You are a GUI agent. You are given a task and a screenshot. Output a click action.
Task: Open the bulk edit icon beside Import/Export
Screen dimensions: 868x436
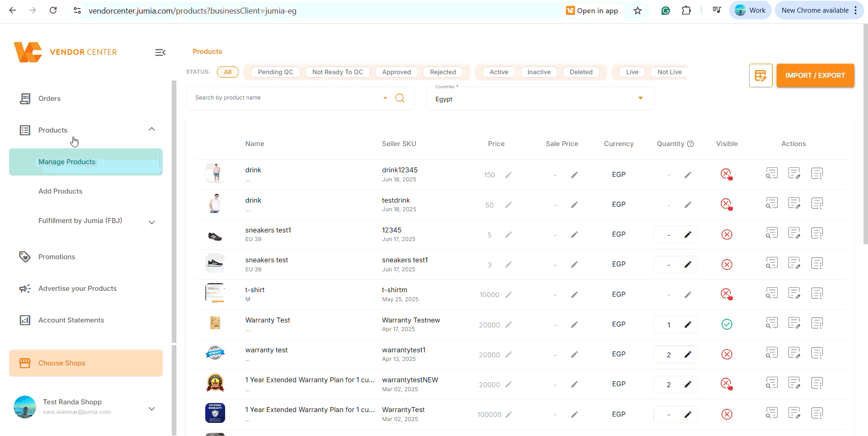coord(760,76)
